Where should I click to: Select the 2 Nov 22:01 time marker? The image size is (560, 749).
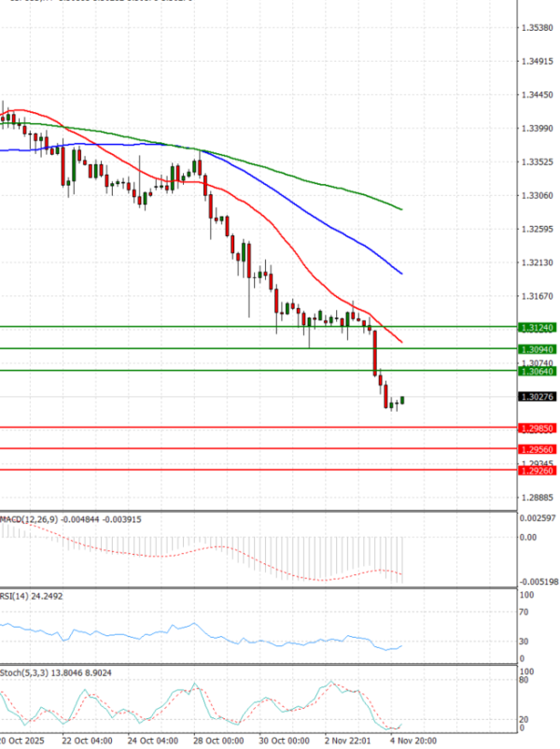coord(350,740)
